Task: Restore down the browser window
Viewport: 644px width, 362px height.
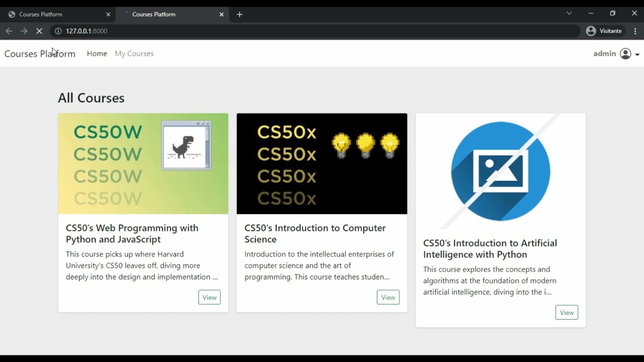Action: [613, 14]
